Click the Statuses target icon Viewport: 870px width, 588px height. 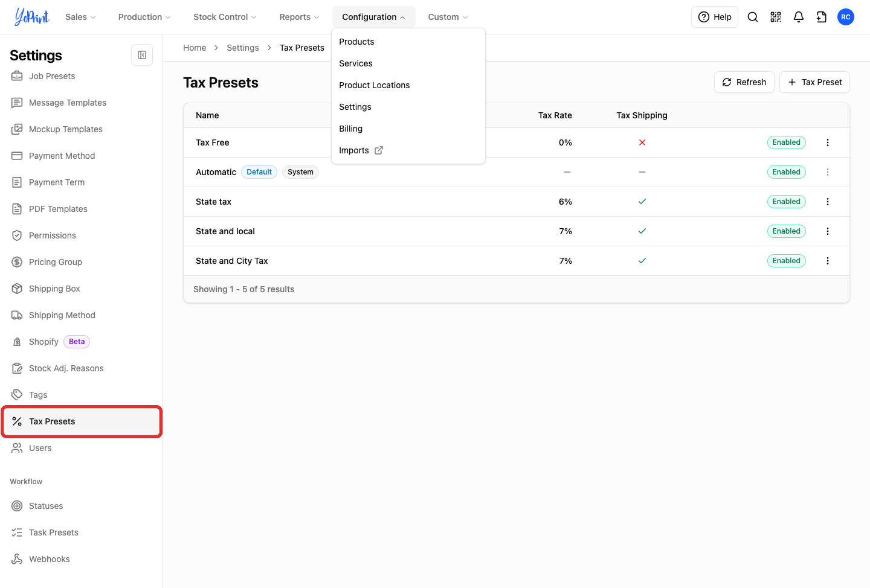pyautogui.click(x=17, y=506)
